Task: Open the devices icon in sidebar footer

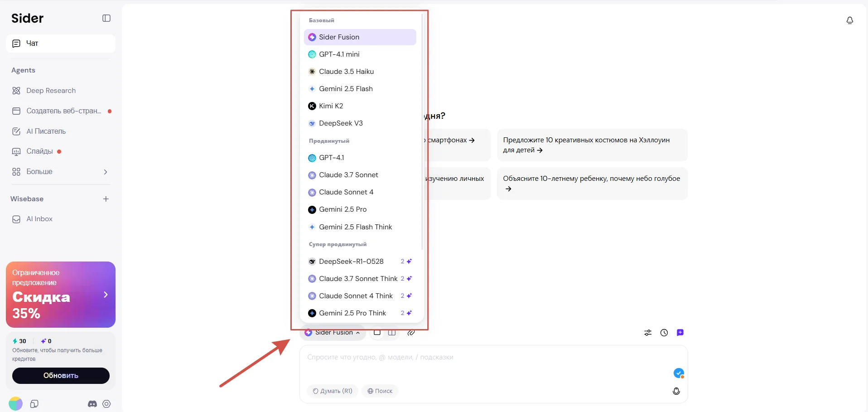Action: (x=34, y=404)
